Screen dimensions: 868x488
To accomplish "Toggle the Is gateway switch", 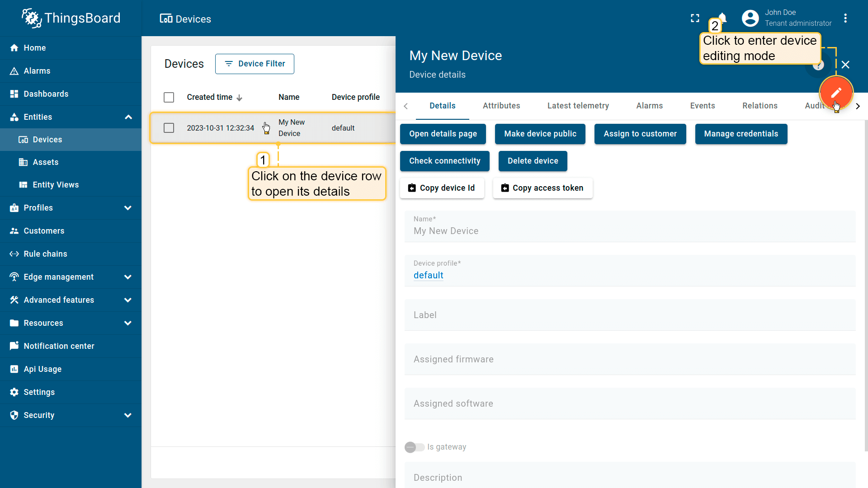I will pos(414,447).
